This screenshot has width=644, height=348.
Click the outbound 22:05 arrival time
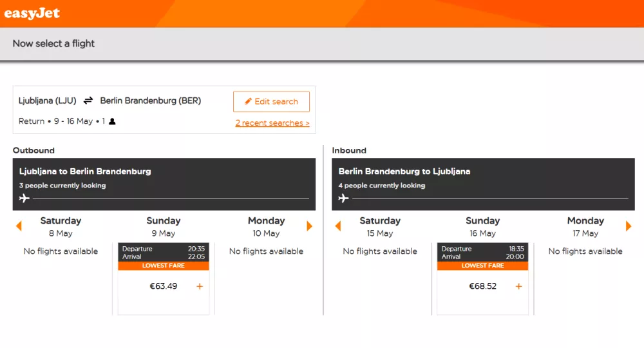(x=196, y=256)
